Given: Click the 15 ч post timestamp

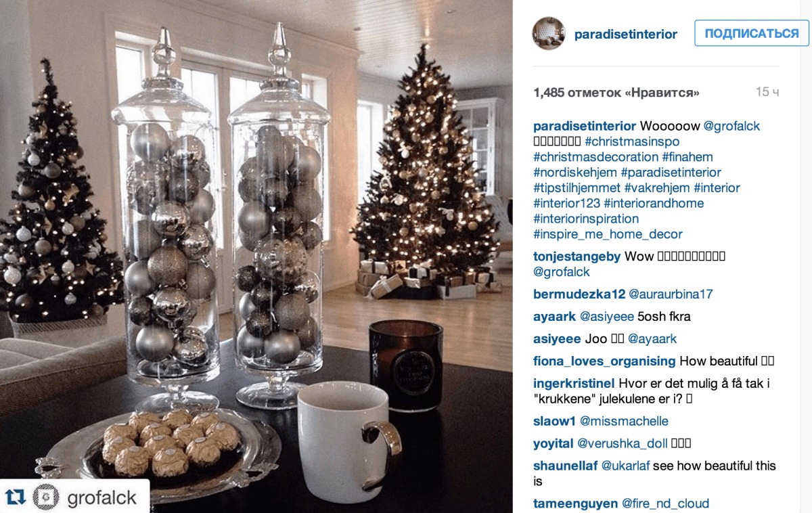Looking at the screenshot, I should 767,92.
